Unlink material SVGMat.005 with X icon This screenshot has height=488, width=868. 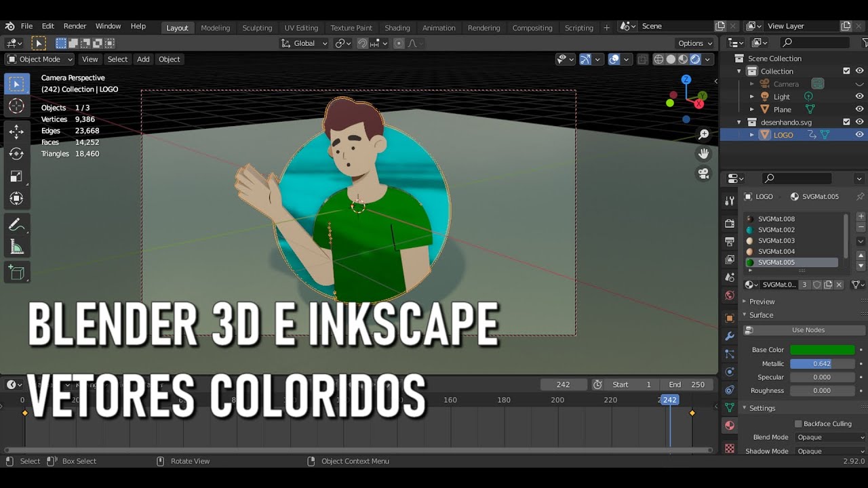coord(839,285)
